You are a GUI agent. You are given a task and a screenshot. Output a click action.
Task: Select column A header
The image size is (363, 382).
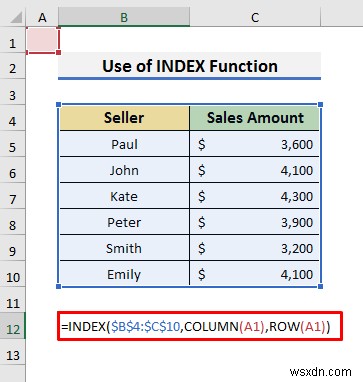(42, 17)
